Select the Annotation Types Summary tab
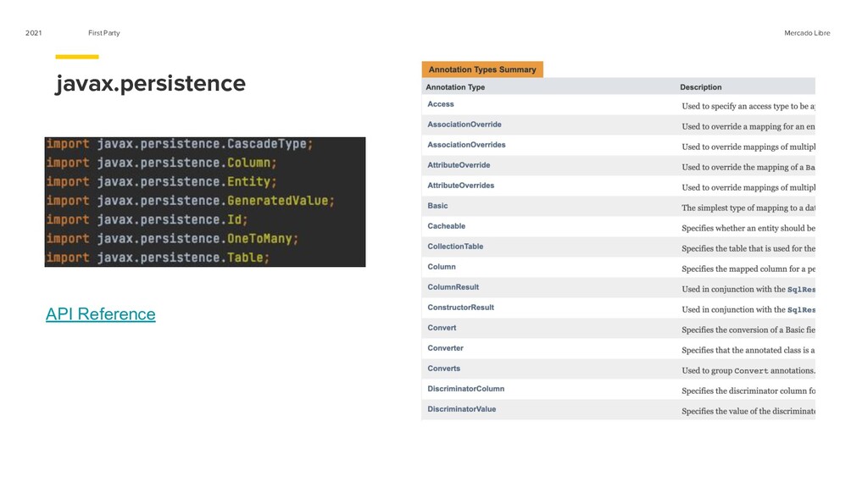Screen dimensions: 868x488 pyautogui.click(x=482, y=69)
